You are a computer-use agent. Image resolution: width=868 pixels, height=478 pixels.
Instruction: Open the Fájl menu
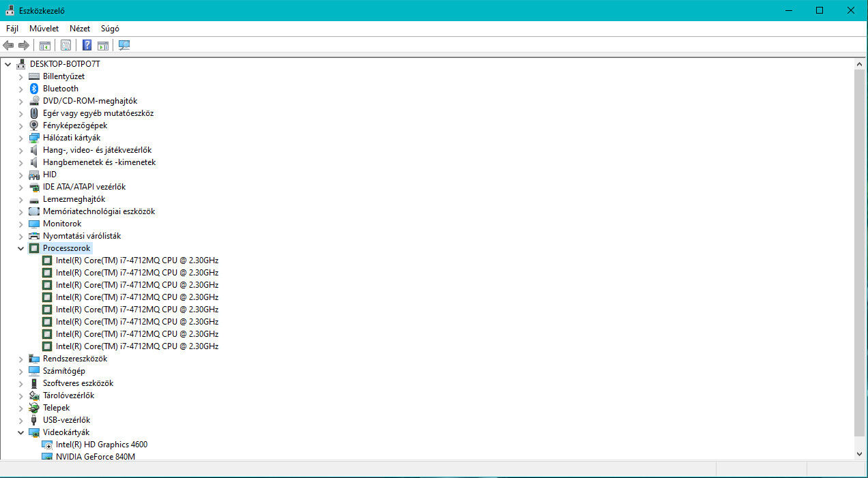(x=12, y=29)
